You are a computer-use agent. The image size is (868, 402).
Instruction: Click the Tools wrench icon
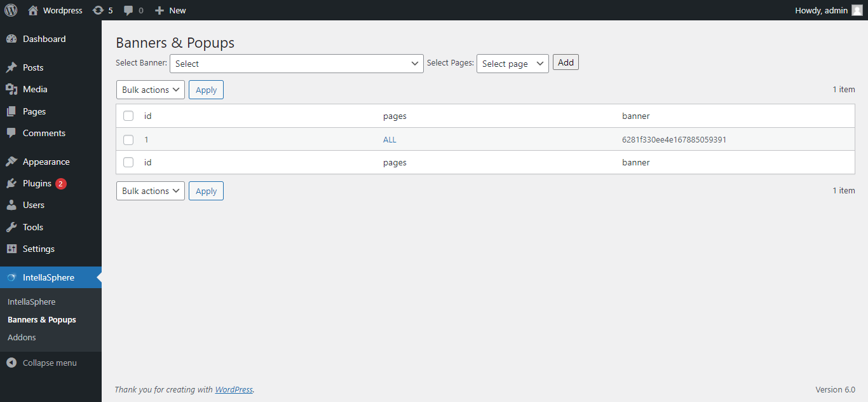11,227
